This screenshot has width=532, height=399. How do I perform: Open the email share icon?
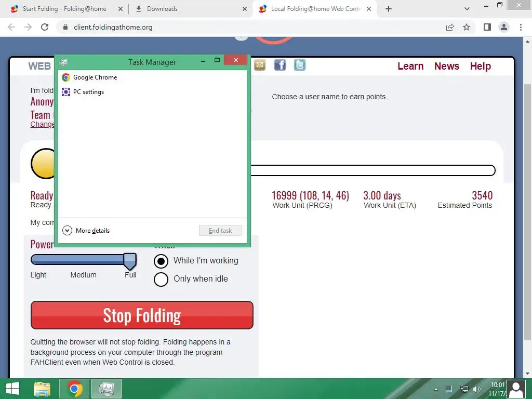(x=260, y=64)
